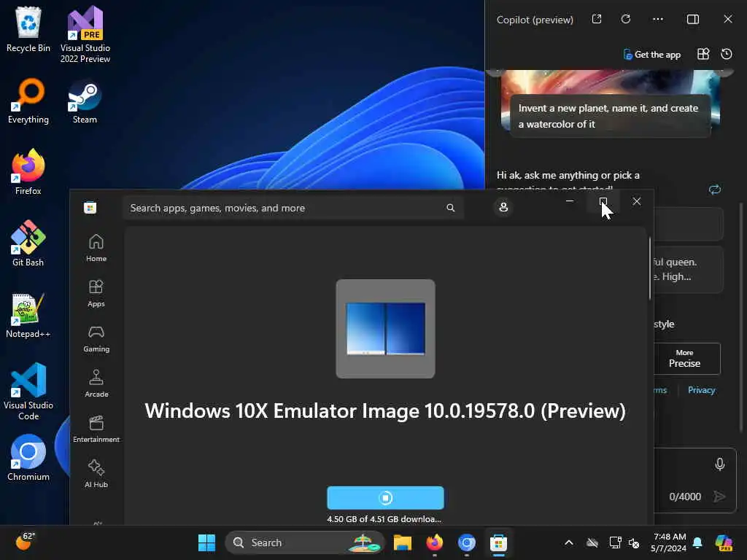Open Windows Start menu

(206, 542)
